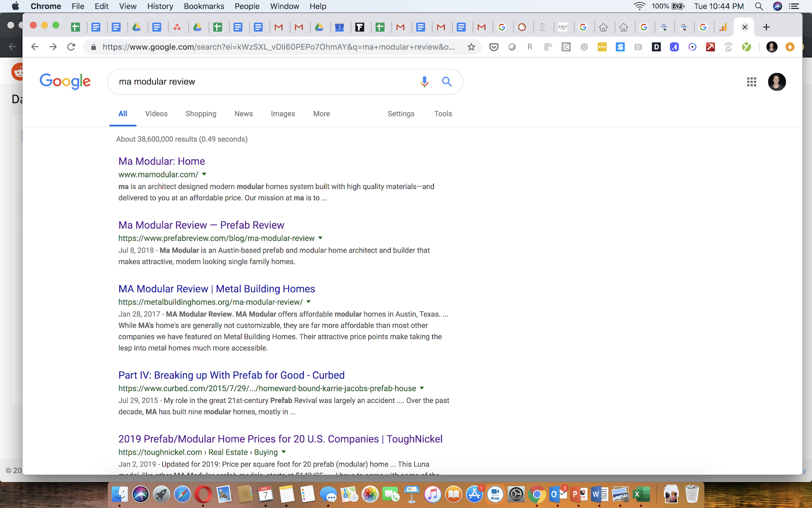This screenshot has height=508, width=812.
Task: Click the orange Chrome update arrow icon
Action: (x=790, y=47)
